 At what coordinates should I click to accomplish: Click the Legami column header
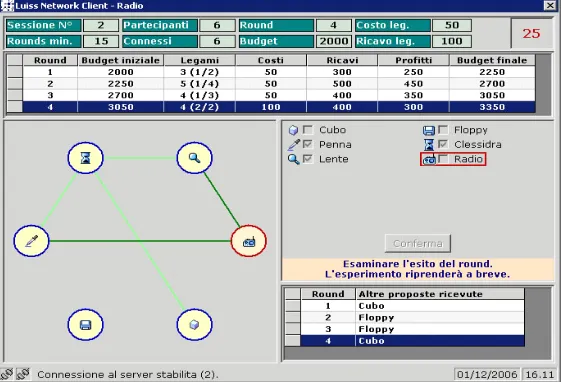click(x=200, y=60)
